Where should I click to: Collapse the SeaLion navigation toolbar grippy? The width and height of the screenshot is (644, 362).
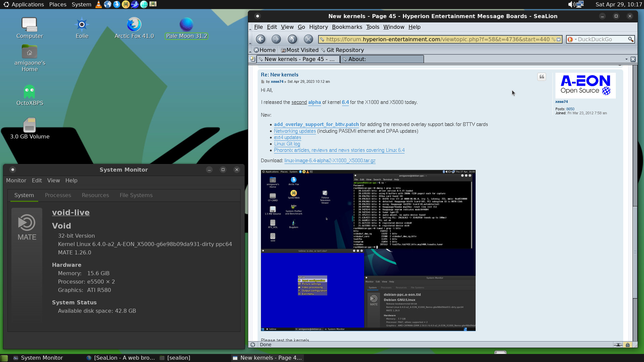point(250,39)
